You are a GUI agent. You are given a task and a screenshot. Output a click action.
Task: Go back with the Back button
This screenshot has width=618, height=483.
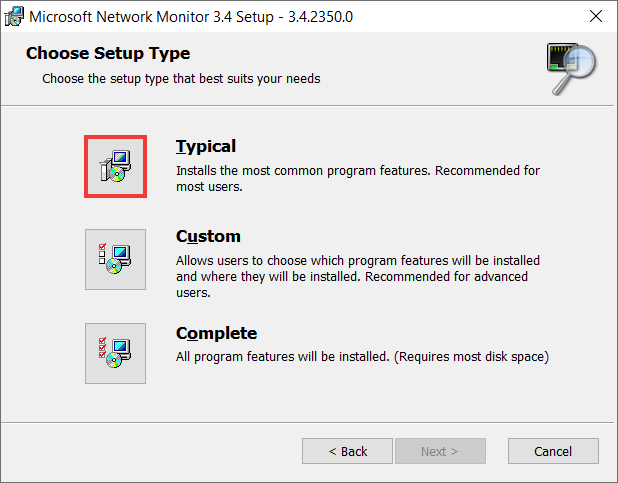click(347, 451)
